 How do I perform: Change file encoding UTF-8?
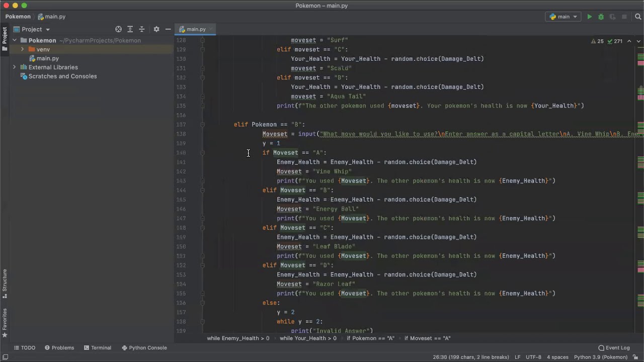pyautogui.click(x=533, y=357)
